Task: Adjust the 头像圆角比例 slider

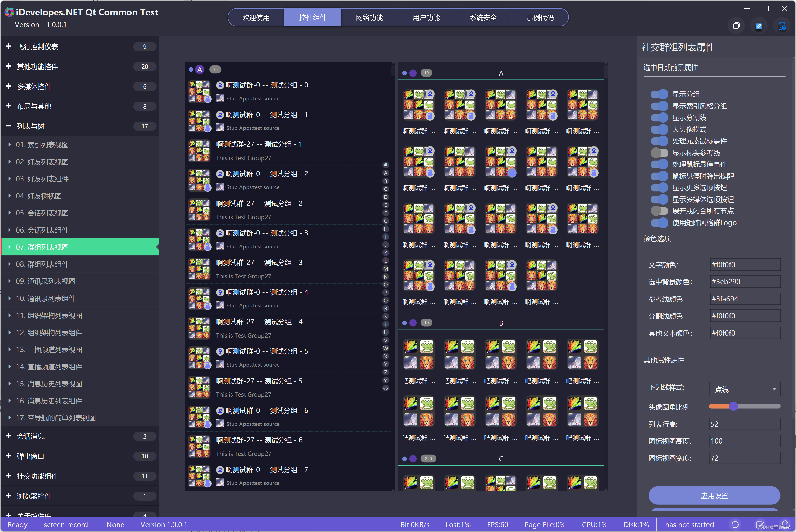Action: coord(734,406)
